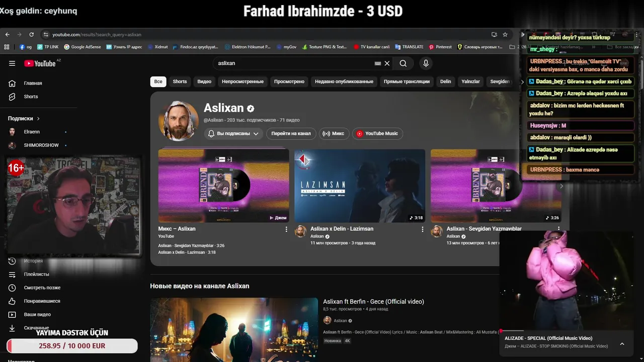The height and width of the screenshot is (362, 644).
Task: Expand the Подписки subscriptions section
Action: point(24,119)
